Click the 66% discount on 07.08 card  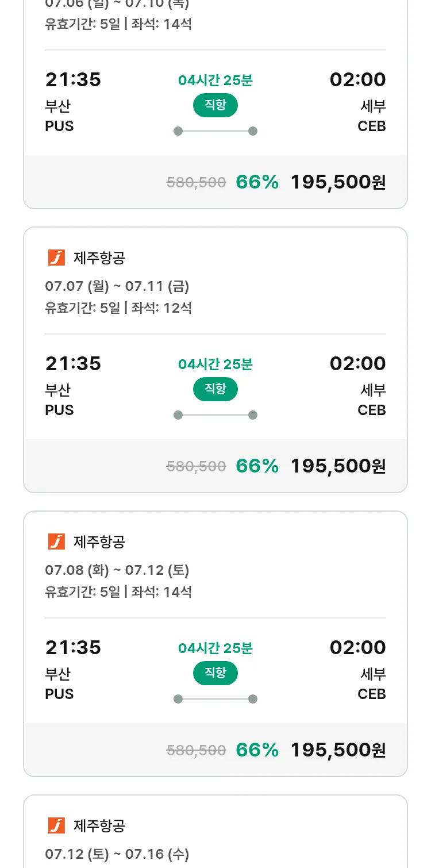click(x=257, y=750)
